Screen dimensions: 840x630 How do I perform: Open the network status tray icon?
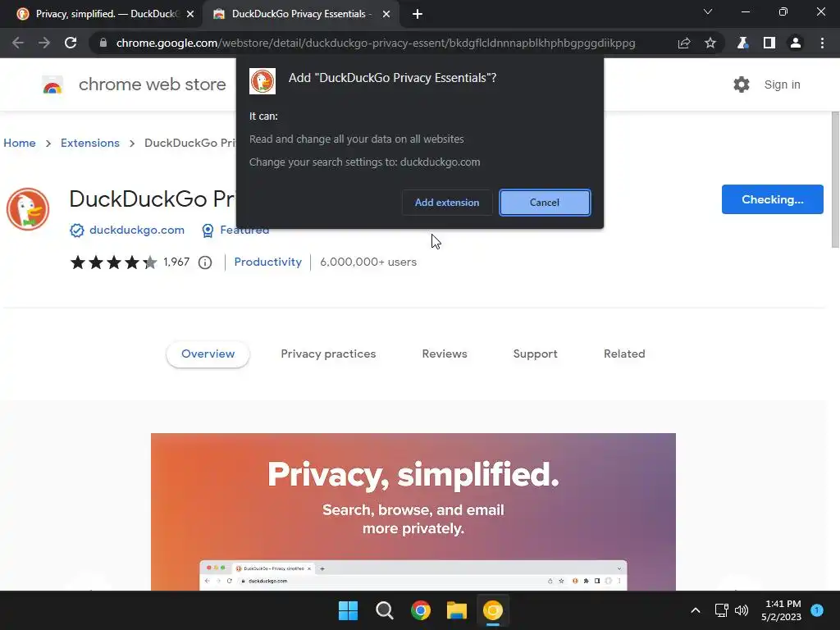pos(722,610)
